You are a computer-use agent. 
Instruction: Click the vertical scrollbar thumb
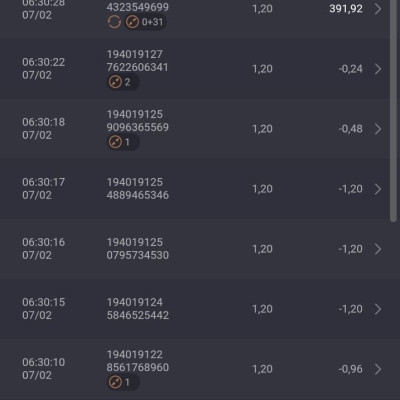(x=393, y=110)
